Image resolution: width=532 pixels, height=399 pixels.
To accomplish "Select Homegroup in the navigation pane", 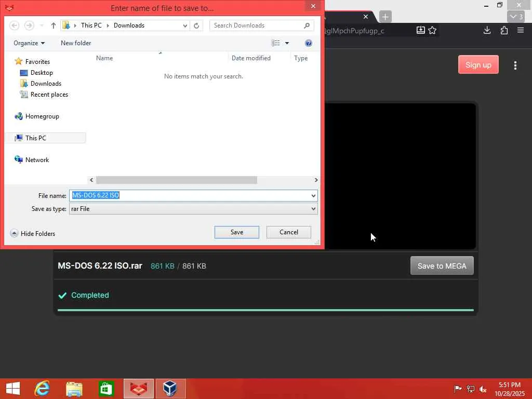I will [42, 116].
